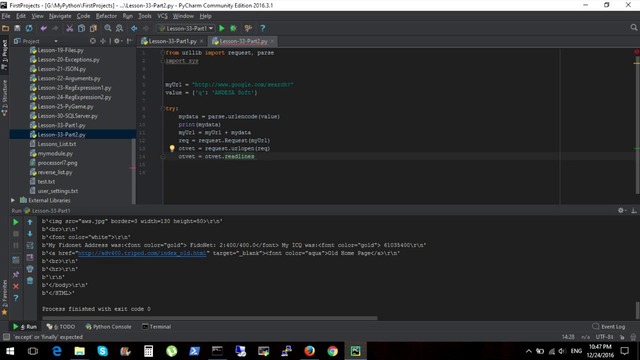
Task: Select Lessons_List.txt in project tree
Action: point(57,144)
